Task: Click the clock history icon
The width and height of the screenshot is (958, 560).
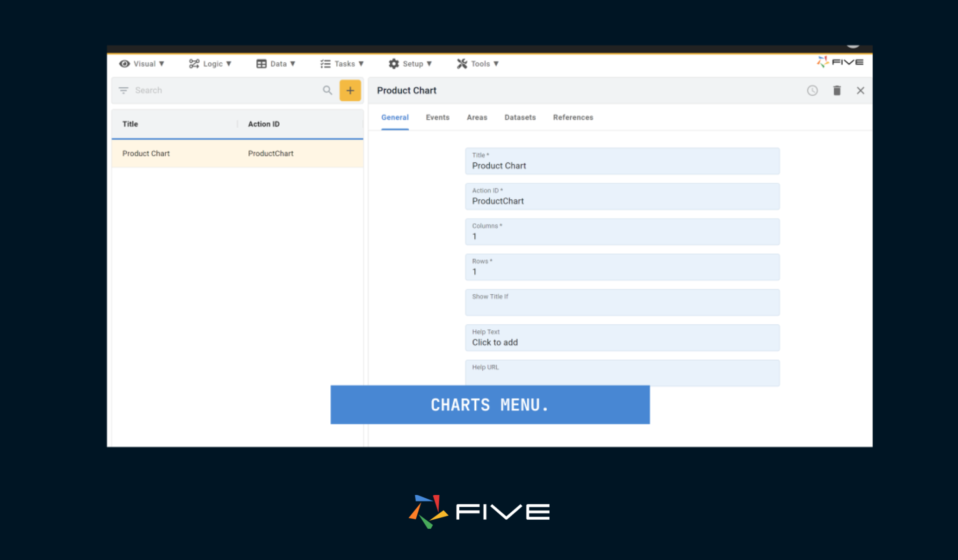Action: point(812,90)
